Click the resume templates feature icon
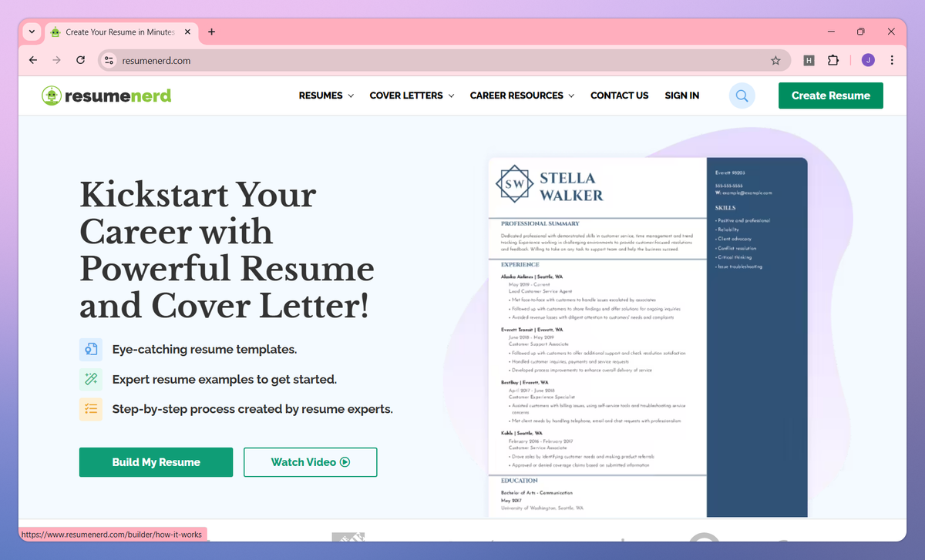 pos(91,349)
